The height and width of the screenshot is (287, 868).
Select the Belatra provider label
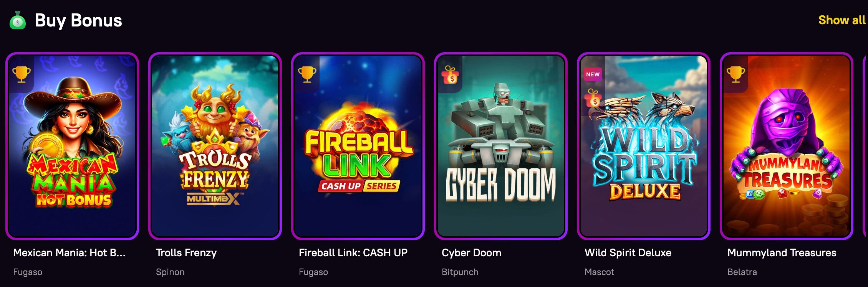pyautogui.click(x=742, y=272)
